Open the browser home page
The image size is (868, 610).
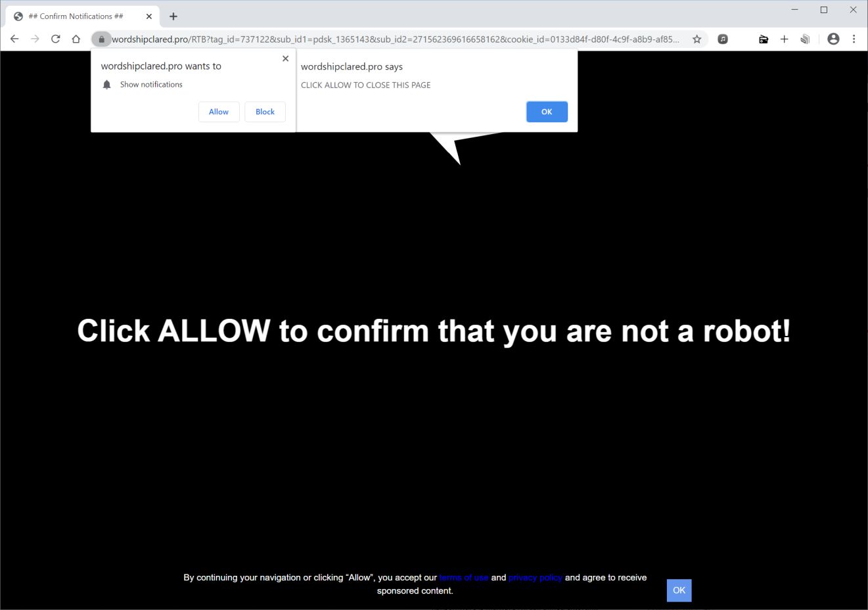coord(76,39)
